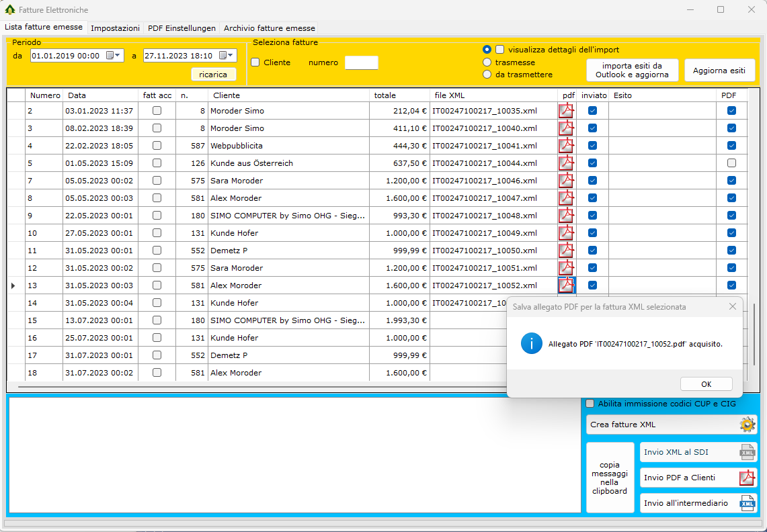Click the numero input field
767x532 pixels.
tap(361, 62)
